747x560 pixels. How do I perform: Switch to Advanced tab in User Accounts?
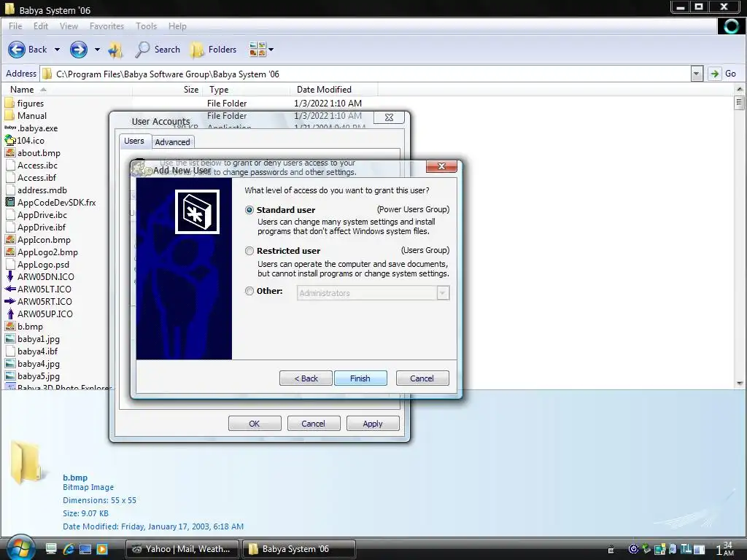[172, 142]
